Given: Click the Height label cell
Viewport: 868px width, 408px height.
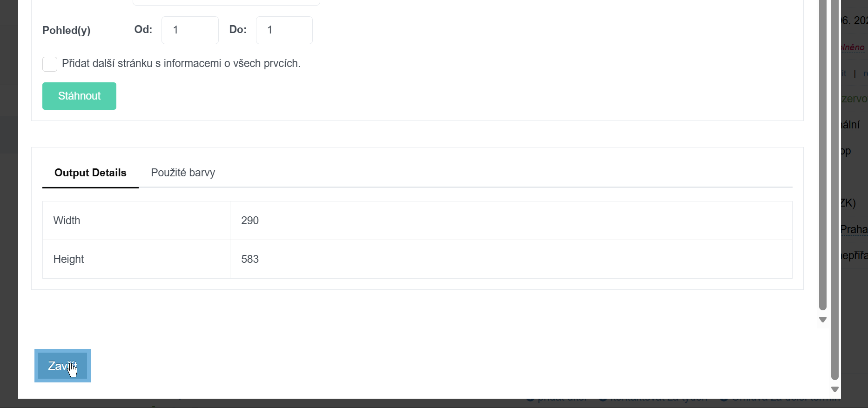Looking at the screenshot, I should [136, 259].
